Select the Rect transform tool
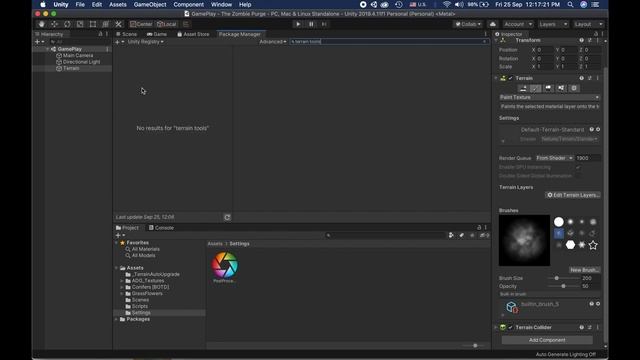The width and height of the screenshot is (640, 360). click(x=93, y=24)
